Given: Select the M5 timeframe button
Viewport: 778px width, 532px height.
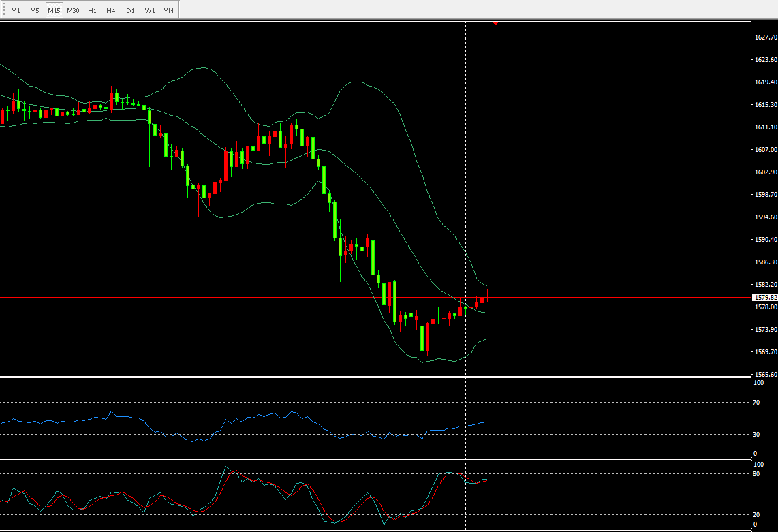Looking at the screenshot, I should [x=35, y=10].
